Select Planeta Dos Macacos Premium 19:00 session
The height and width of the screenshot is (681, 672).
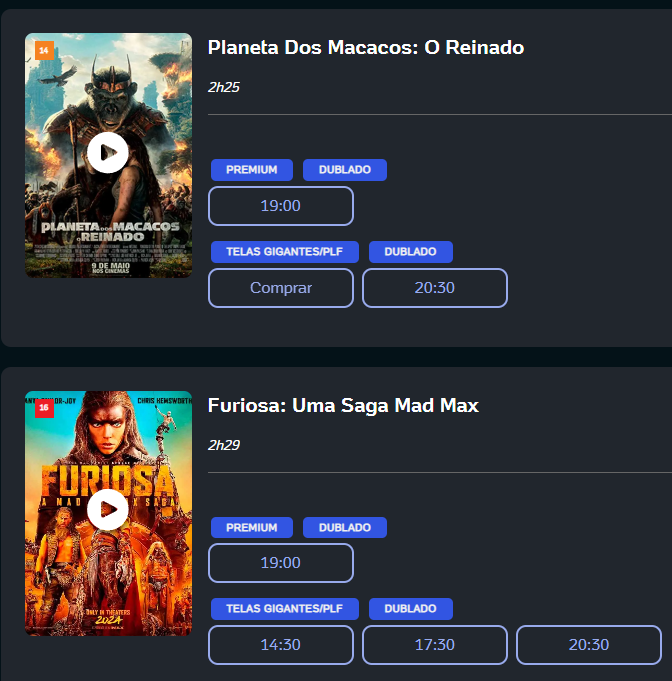click(x=280, y=206)
